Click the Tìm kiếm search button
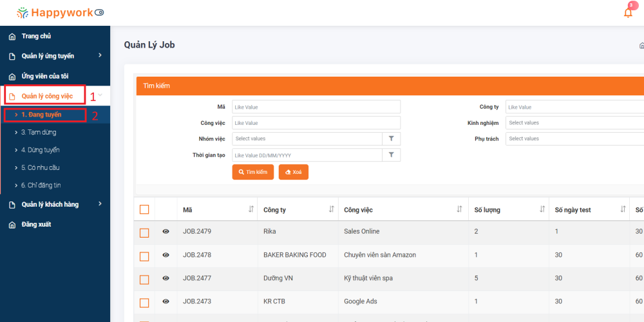Viewport: 644px width, 322px height. pos(252,172)
